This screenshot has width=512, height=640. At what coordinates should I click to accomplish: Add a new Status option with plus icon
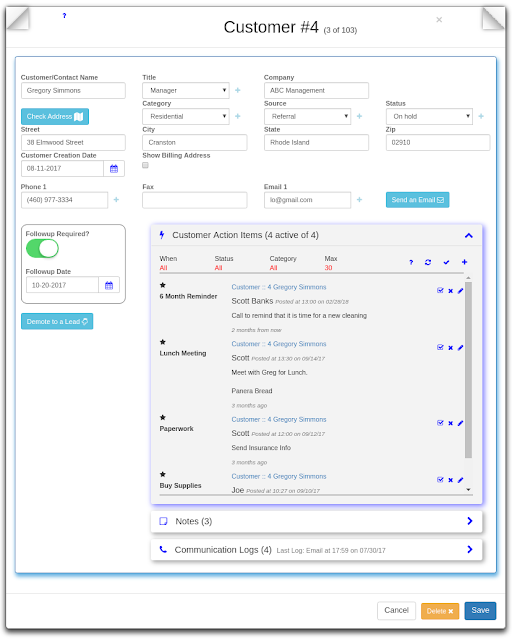(x=481, y=116)
